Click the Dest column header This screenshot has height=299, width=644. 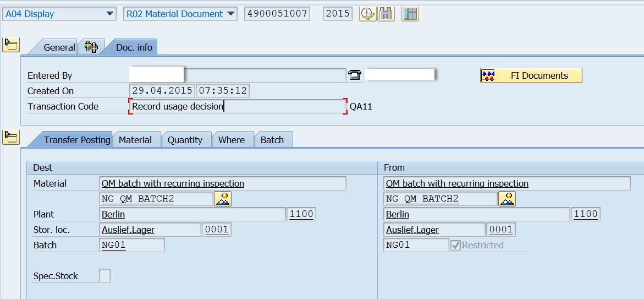(x=43, y=168)
